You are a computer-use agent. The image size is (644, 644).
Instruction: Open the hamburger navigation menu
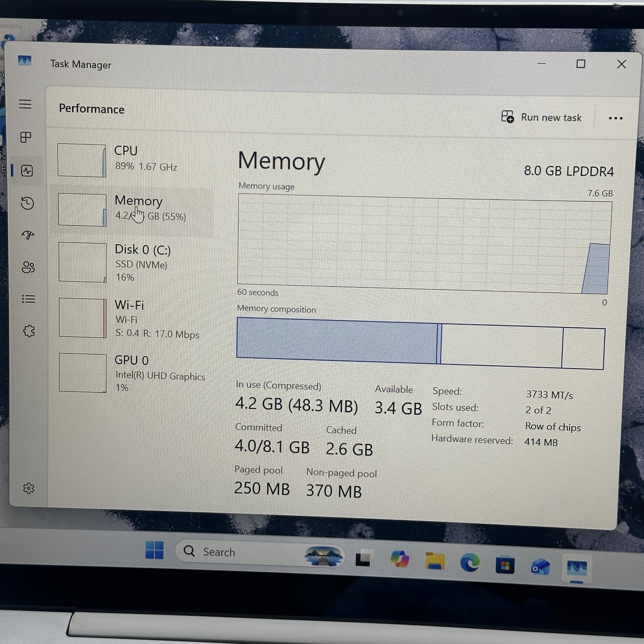coord(25,104)
